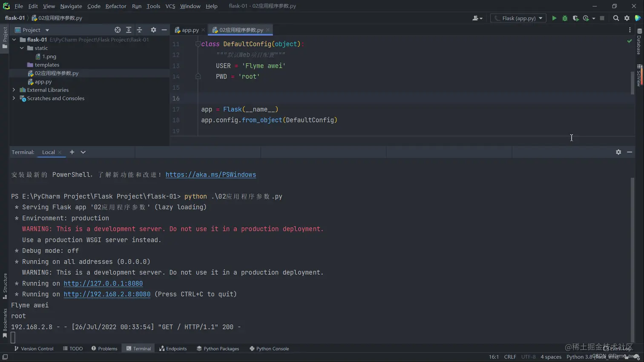The width and height of the screenshot is (644, 362).
Task: Open terminal sessions dropdown chevron
Action: pos(83,152)
